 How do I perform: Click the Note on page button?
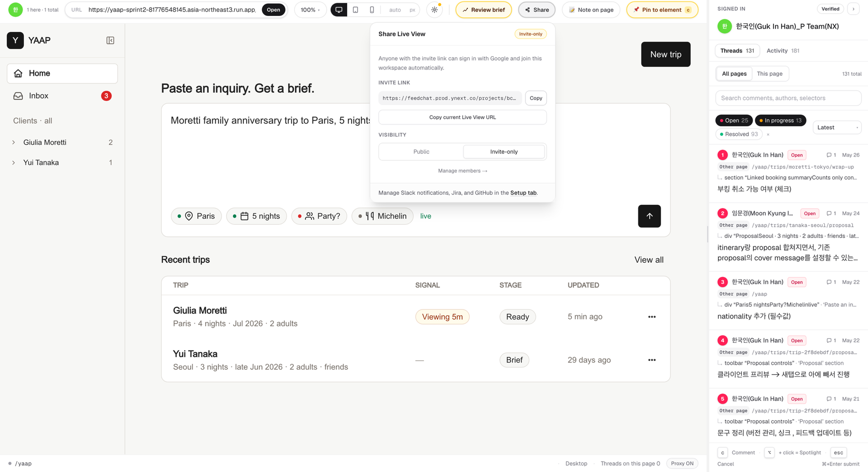point(591,10)
